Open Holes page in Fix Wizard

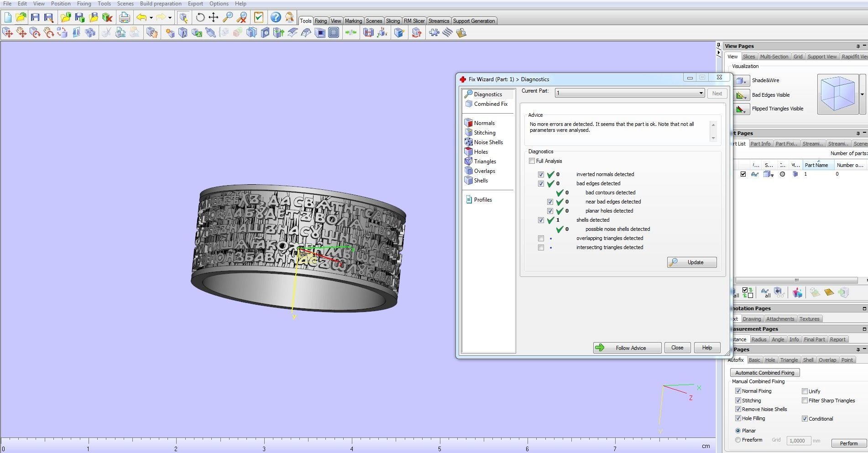pyautogui.click(x=481, y=152)
